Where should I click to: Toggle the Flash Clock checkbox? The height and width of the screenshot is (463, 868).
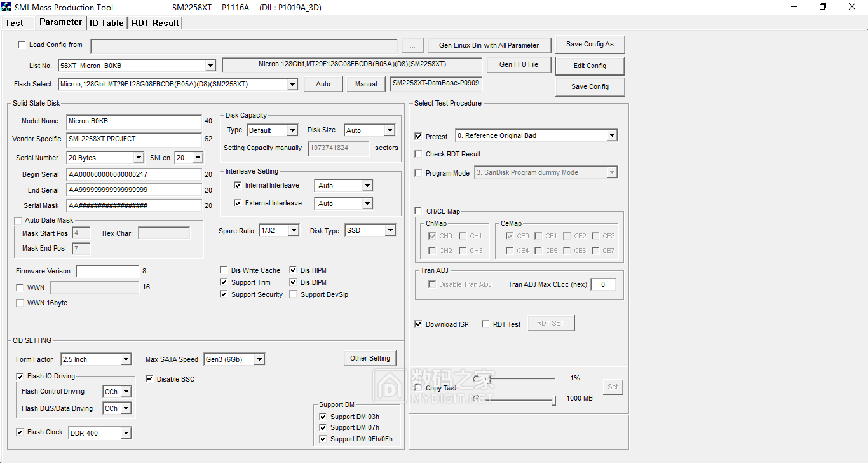pyautogui.click(x=20, y=432)
